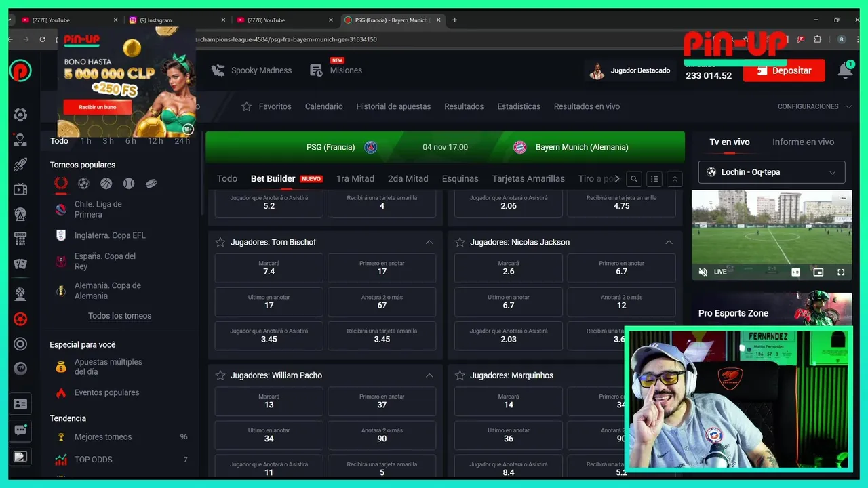
Task: Open the target circle icon in the sidebar
Action: pyautogui.click(x=20, y=344)
